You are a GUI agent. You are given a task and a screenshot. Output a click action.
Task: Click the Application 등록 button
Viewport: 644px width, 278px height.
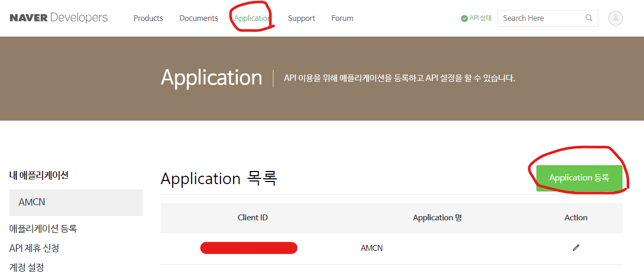(x=579, y=178)
